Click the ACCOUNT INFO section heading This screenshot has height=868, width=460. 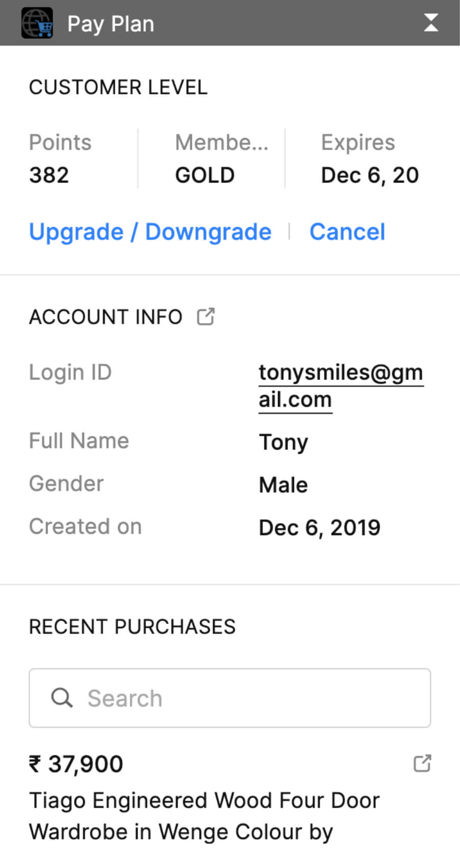coord(106,317)
